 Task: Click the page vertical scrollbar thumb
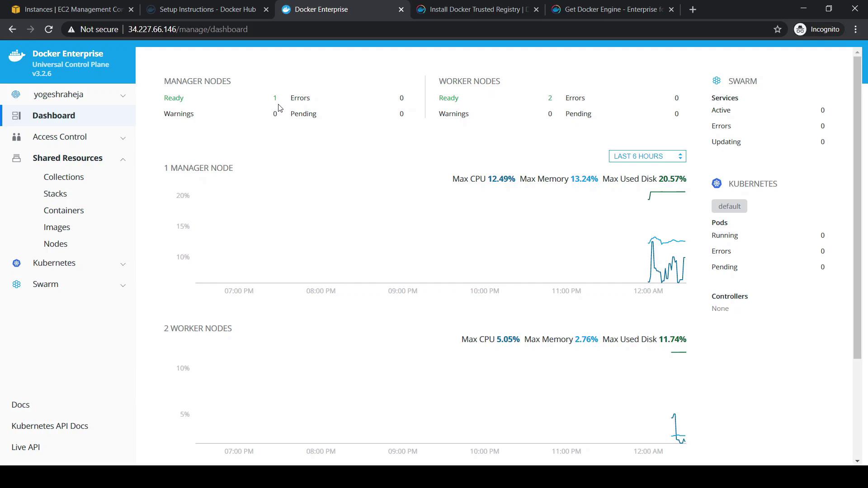(x=857, y=208)
